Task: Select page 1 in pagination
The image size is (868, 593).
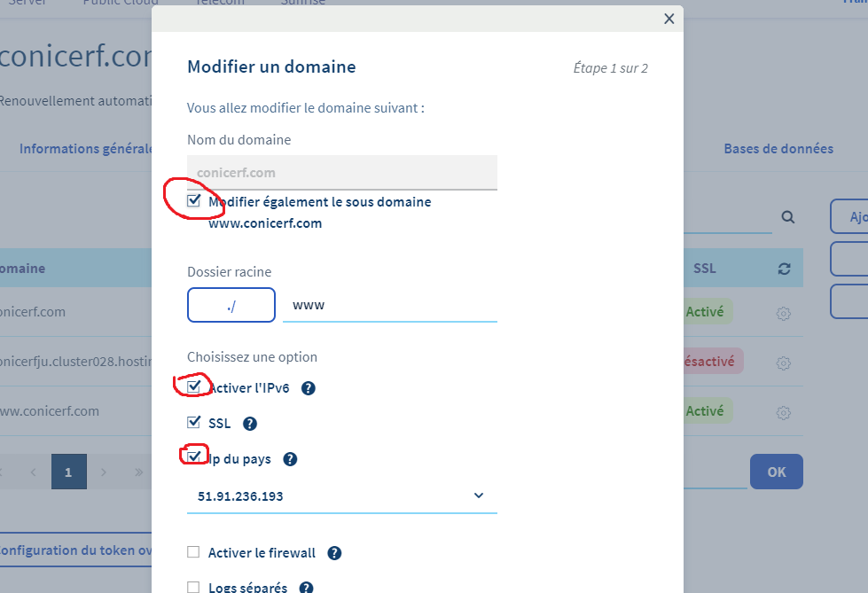Action: (x=69, y=472)
